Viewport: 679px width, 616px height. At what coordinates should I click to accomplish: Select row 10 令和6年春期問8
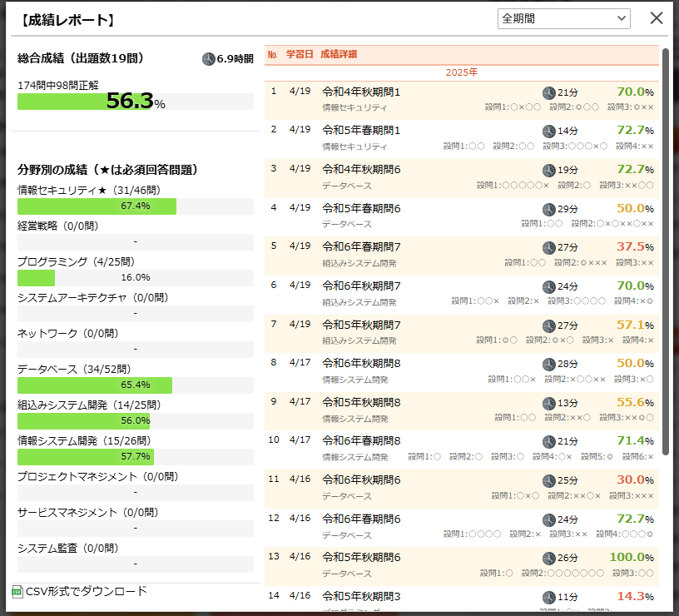[x=462, y=450]
